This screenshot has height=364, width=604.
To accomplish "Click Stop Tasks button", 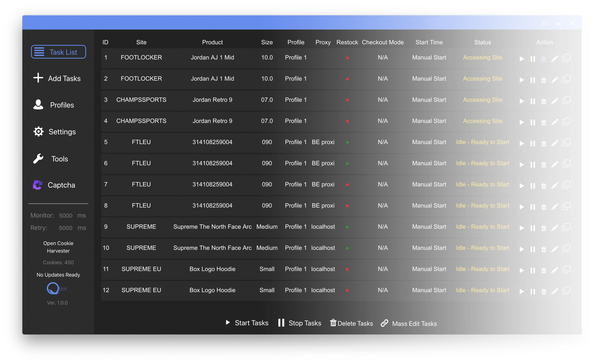I will tap(300, 323).
